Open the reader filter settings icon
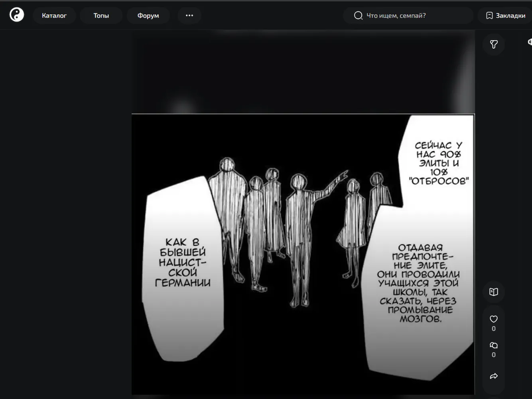 [494, 44]
